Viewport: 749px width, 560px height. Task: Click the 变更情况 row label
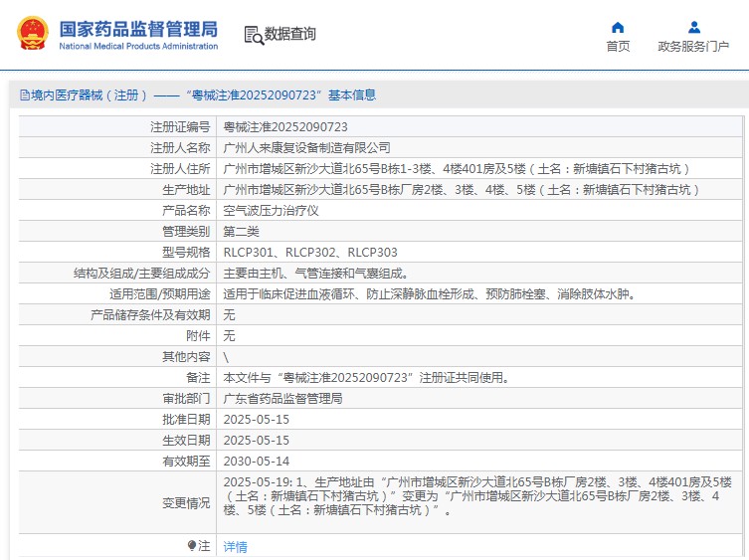pos(186,503)
